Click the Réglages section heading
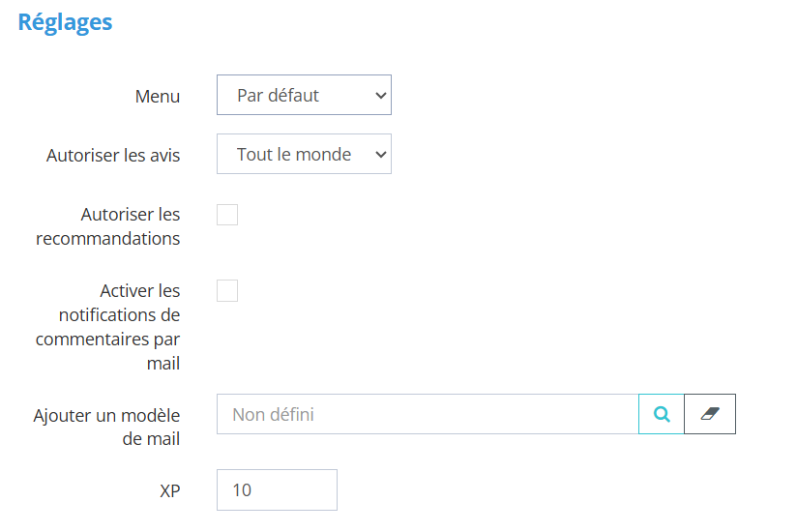The image size is (797, 532). 65,22
